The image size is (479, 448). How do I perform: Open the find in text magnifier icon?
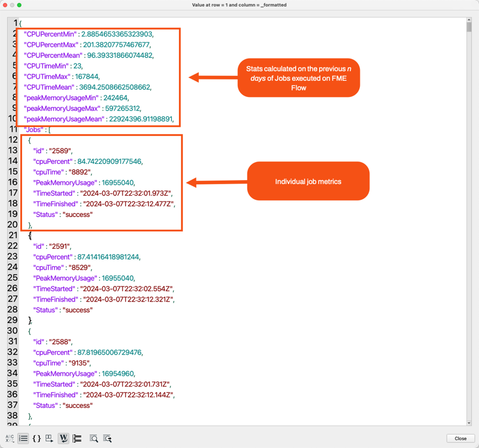[93, 438]
